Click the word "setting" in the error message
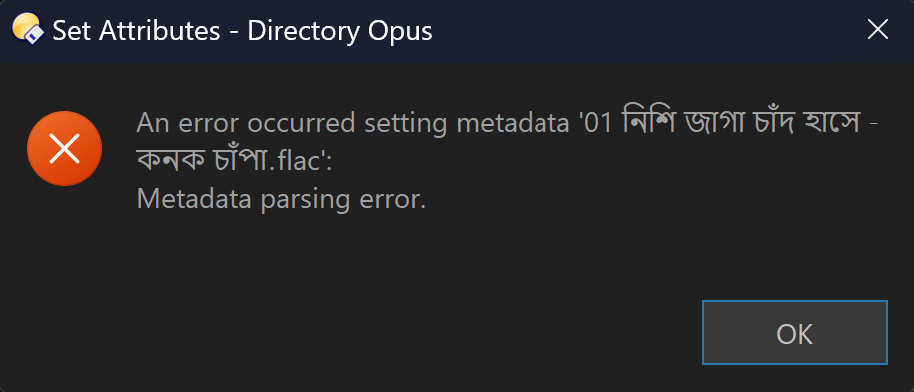Screen dimensions: 914x392 pos(405,125)
